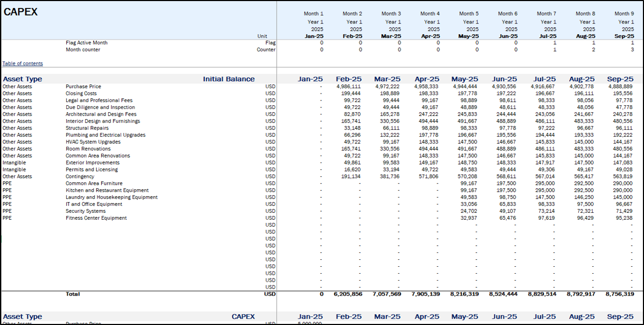
Task: Select the Flag Active Month row label
Action: point(87,43)
